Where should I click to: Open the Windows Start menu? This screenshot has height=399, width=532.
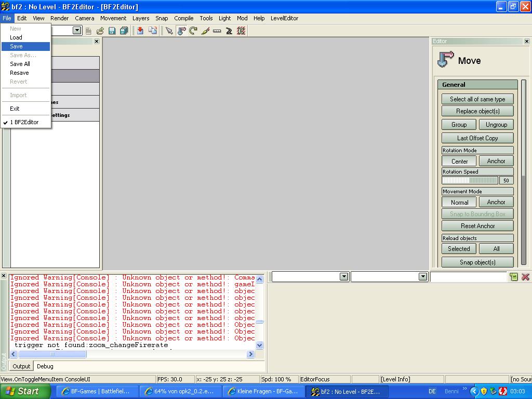tap(25, 391)
